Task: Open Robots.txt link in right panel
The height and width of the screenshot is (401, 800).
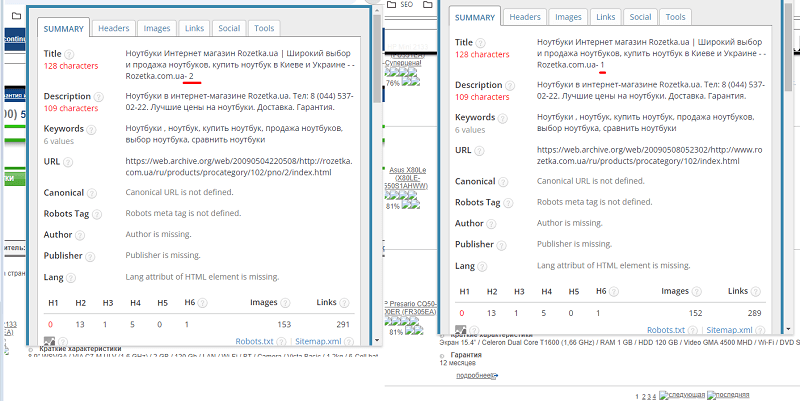Action: pyautogui.click(x=666, y=330)
